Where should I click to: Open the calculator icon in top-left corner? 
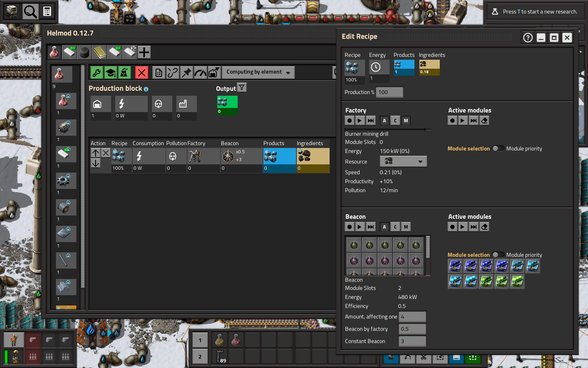tap(47, 11)
